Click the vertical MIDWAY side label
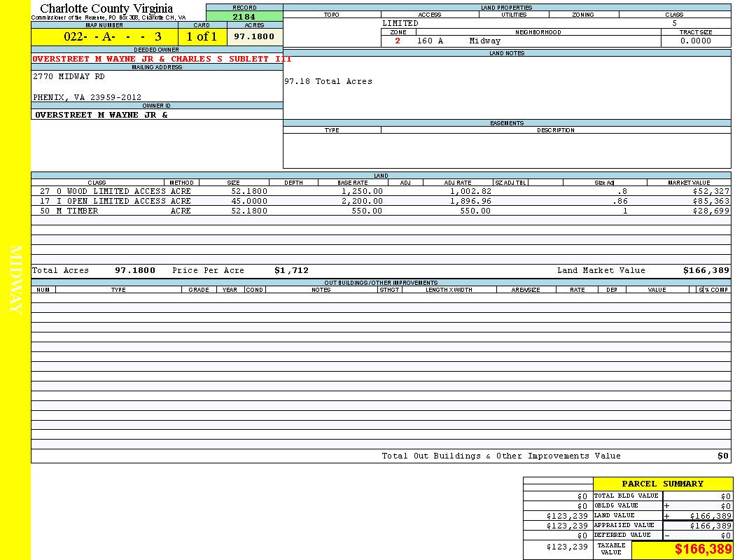Viewport: 735px width, 560px height. coord(17,280)
